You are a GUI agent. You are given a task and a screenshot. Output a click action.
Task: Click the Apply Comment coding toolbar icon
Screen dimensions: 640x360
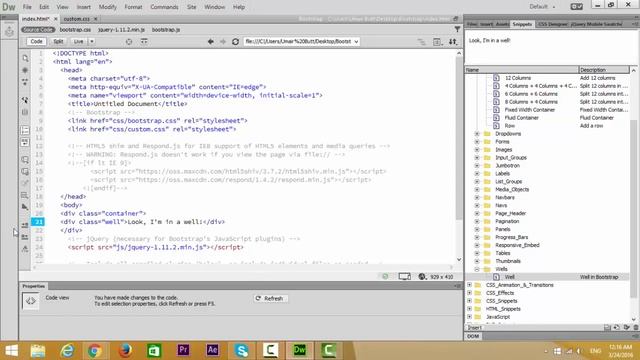[x=25, y=160]
